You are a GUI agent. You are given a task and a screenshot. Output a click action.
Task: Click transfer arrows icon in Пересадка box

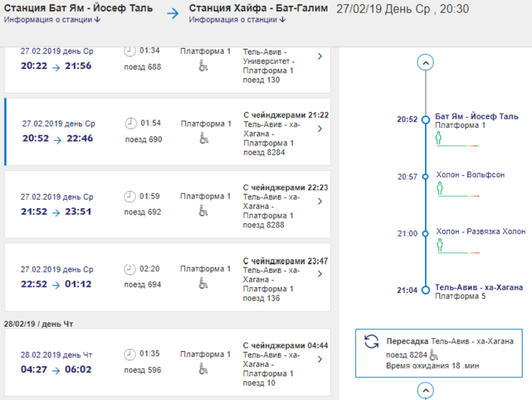[x=372, y=342]
